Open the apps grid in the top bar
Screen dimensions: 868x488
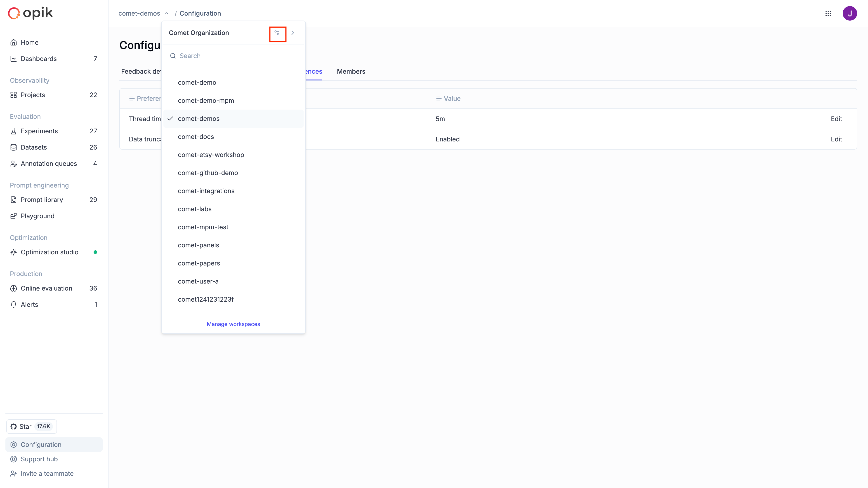click(x=829, y=13)
